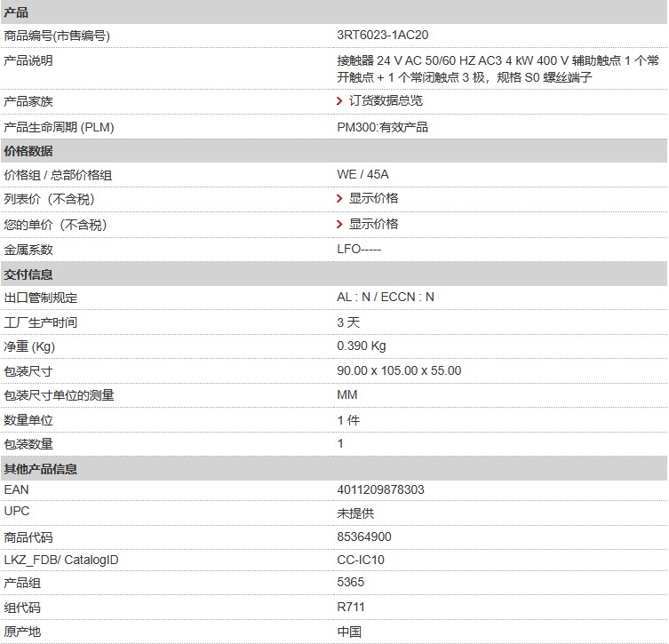669x644 pixels.
Task: Click the 价格数据 section header
Action: (28, 151)
